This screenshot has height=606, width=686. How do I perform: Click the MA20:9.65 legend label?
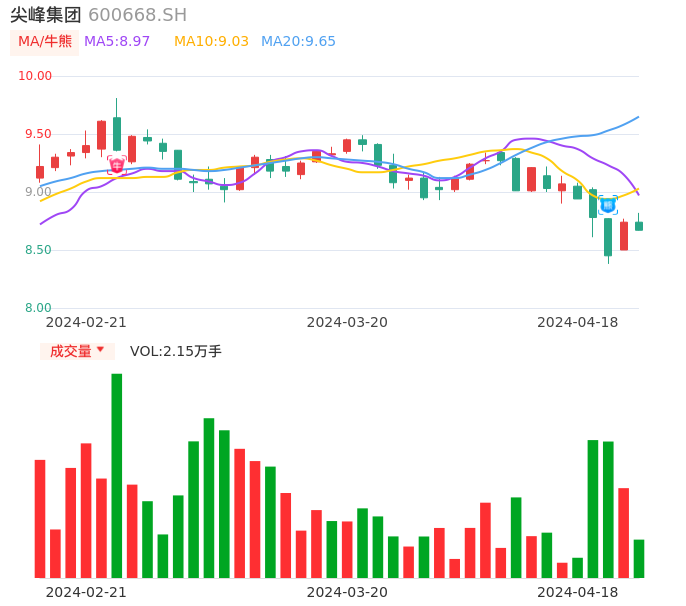coord(298,42)
